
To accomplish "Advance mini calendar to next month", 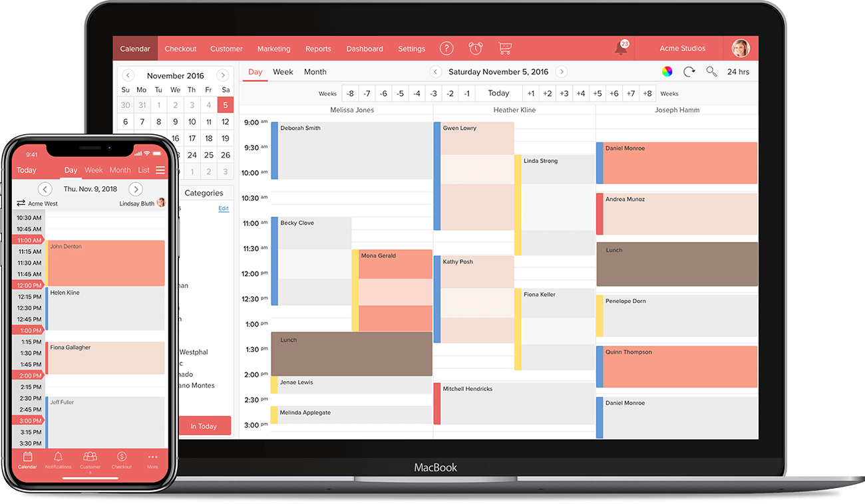I will coord(223,76).
